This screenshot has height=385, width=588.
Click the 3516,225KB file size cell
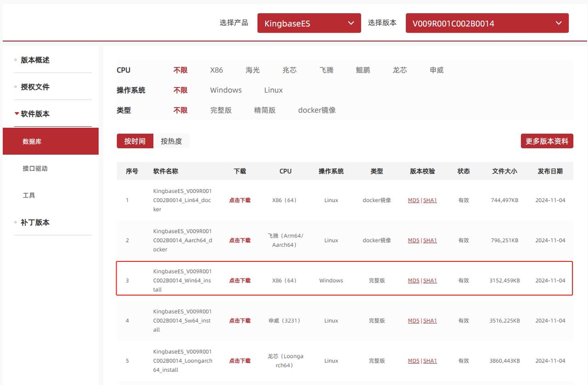click(504, 321)
